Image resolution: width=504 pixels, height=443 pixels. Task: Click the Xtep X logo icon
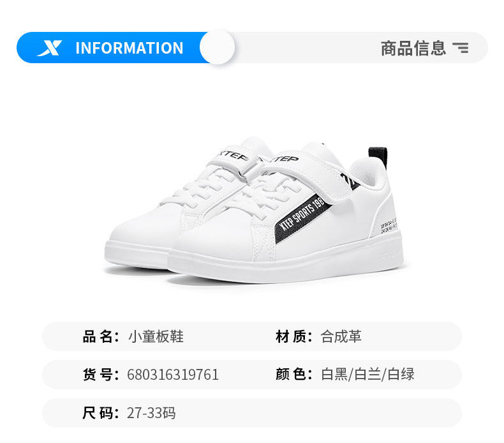coord(50,49)
